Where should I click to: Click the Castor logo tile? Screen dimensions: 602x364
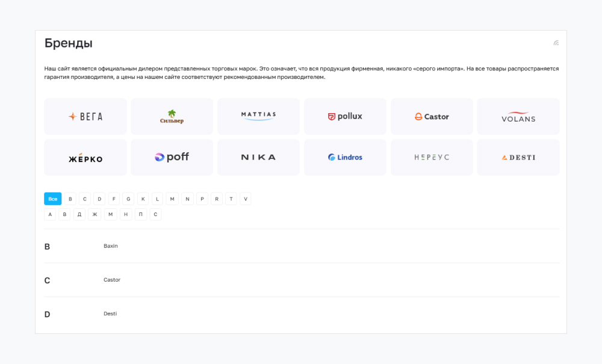point(432,117)
